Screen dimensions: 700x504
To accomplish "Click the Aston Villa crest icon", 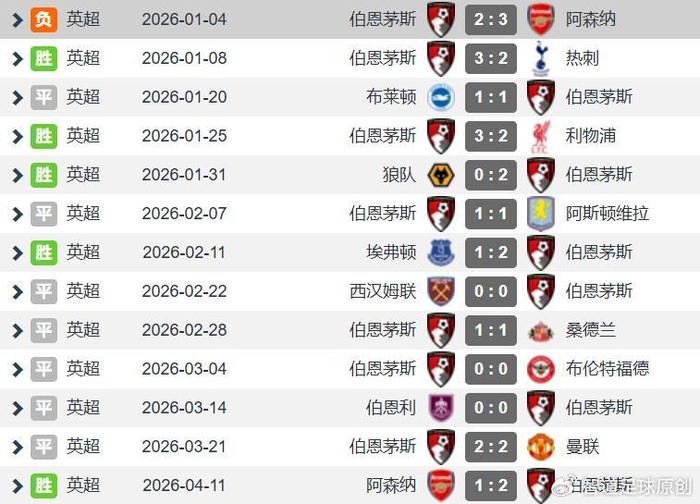I will (541, 214).
